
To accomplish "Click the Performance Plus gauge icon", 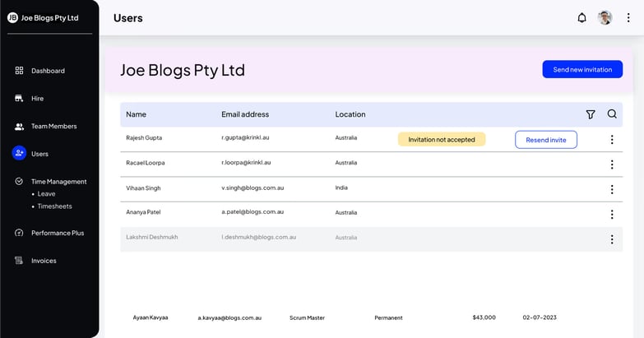I will pyautogui.click(x=19, y=233).
